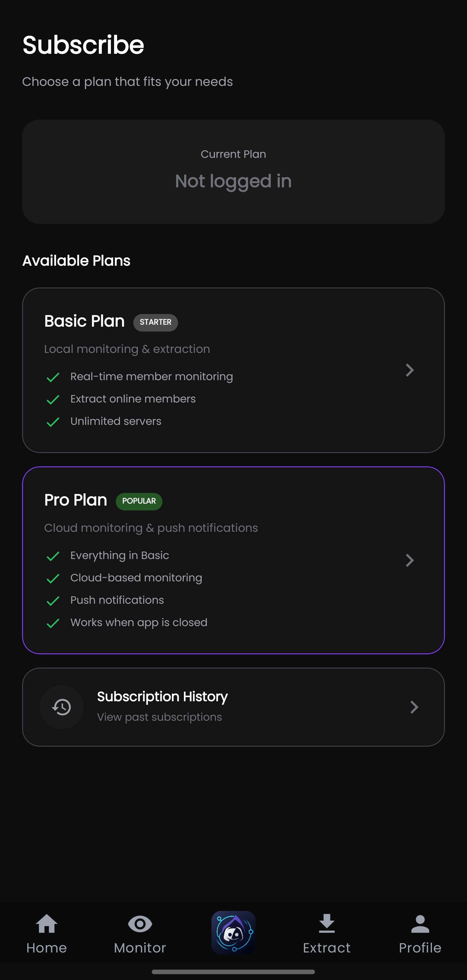Click the POPULAR badge on Pro Plan
The width and height of the screenshot is (467, 980).
coord(139,501)
